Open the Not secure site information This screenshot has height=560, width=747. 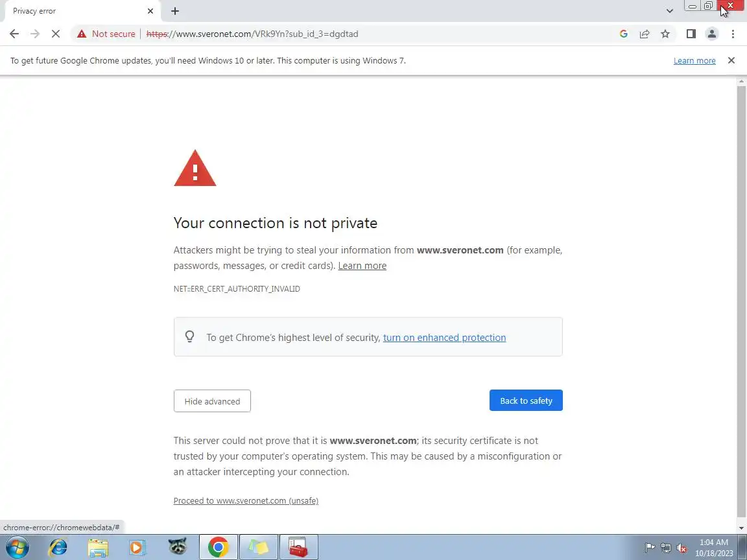106,34
